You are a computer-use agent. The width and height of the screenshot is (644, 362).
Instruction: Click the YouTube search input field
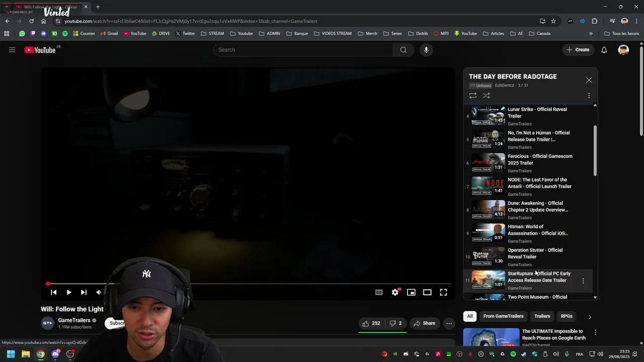coord(303,50)
